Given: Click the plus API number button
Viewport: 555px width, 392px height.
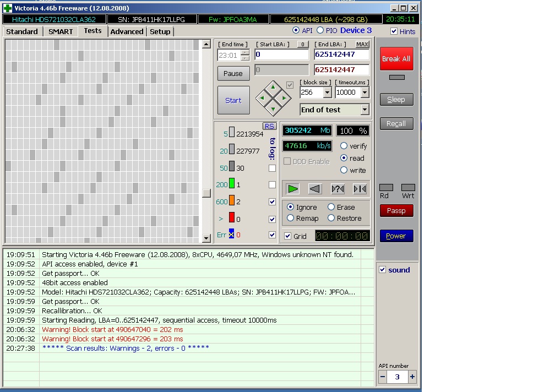Looking at the screenshot, I should (x=412, y=377).
